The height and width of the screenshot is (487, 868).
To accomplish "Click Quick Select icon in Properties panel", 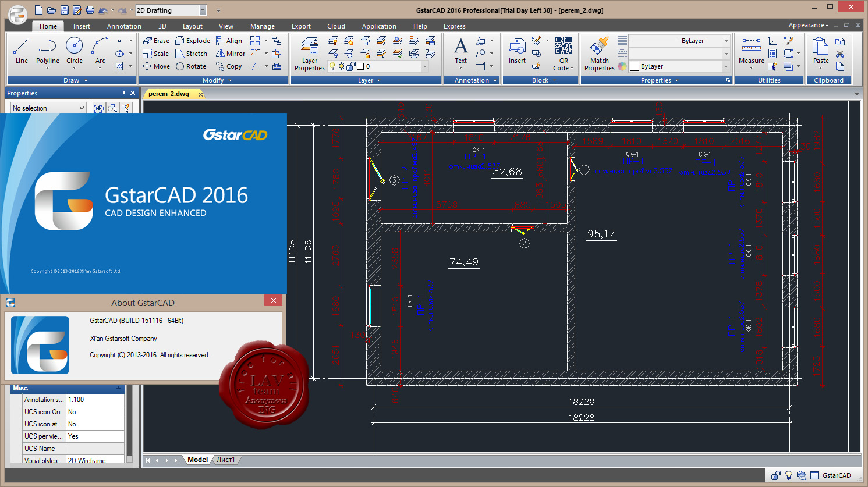I will pos(126,108).
